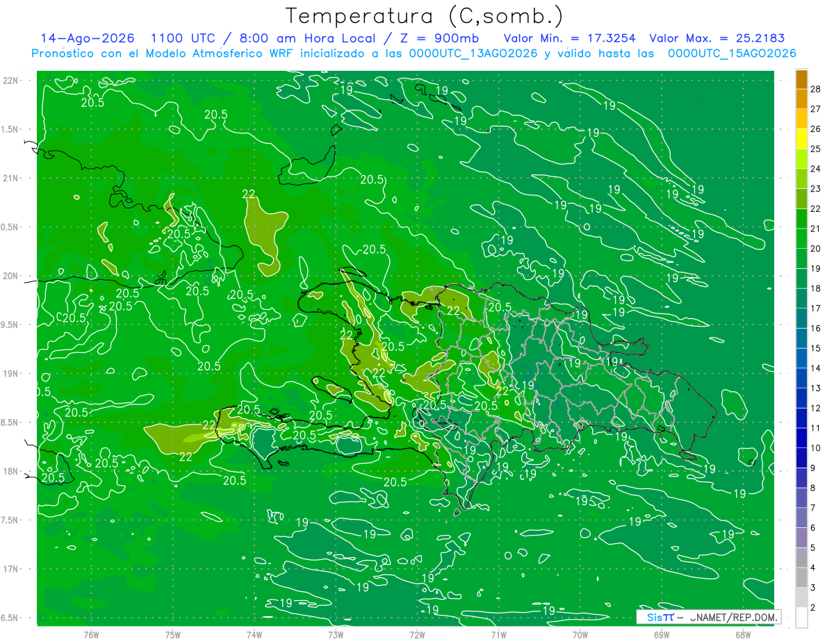The image size is (834, 644).
Task: Click the '69W' longitude axis label
Action: click(661, 635)
